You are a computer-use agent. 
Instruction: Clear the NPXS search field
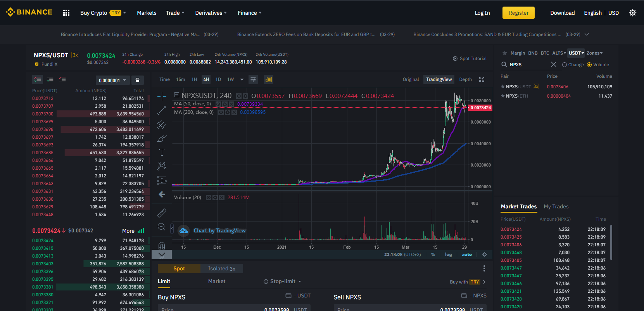click(553, 64)
